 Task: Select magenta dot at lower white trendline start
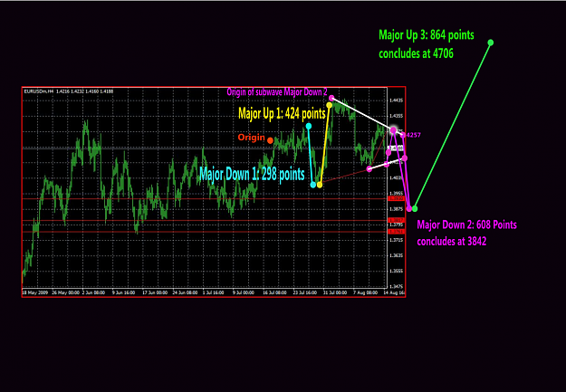click(369, 168)
